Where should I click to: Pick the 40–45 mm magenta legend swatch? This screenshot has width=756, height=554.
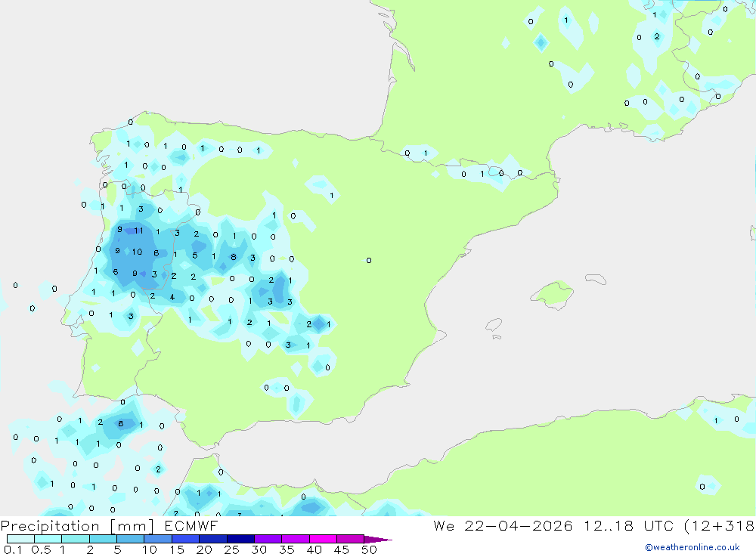tap(323, 539)
